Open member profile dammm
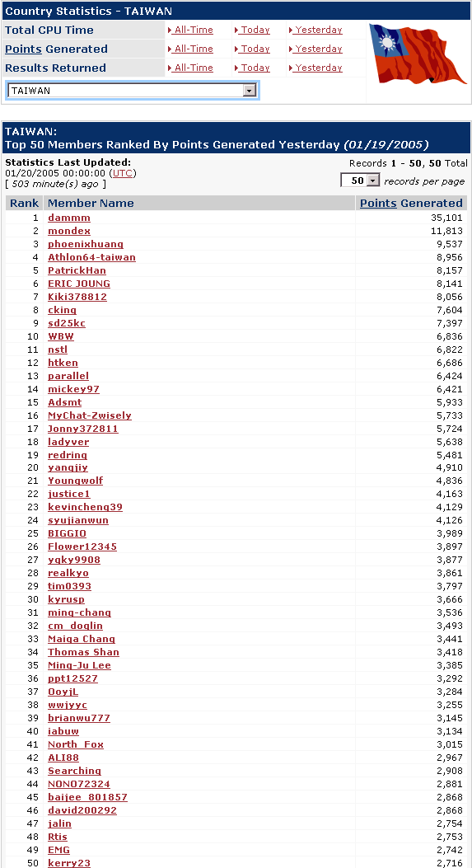The image size is (472, 868). (69, 218)
